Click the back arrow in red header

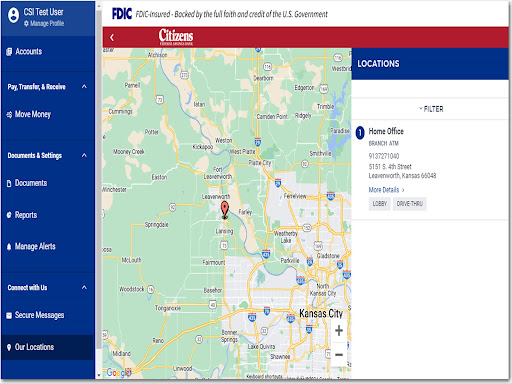tap(112, 37)
